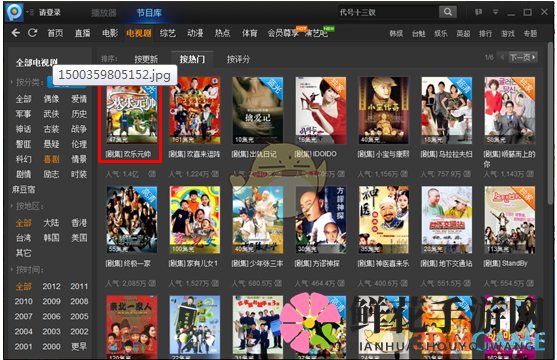Click the previous page arrow icon
The height and width of the screenshot is (360, 557).
point(502,57)
